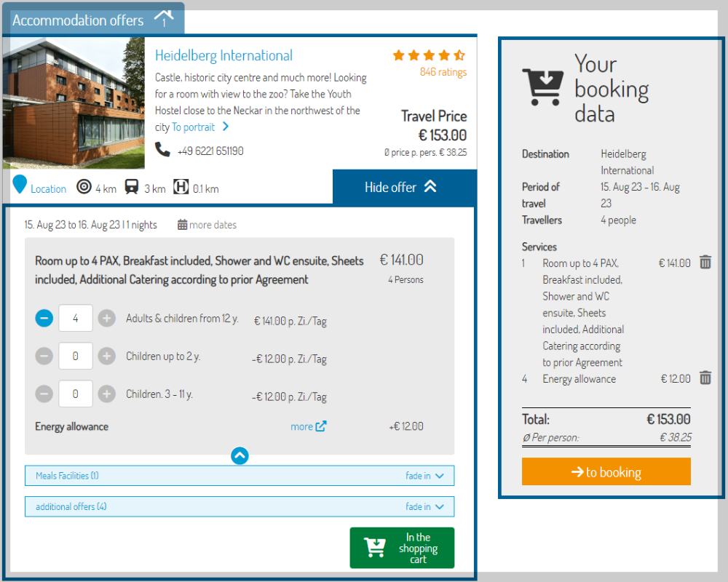The height and width of the screenshot is (582, 728).
Task: Decrease Adults & children from 12 y. count
Action: [x=44, y=318]
